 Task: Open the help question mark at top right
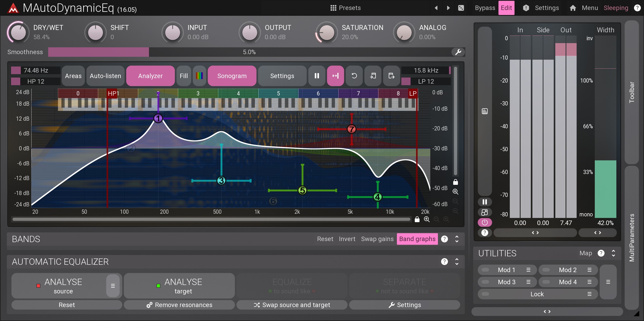tap(637, 8)
